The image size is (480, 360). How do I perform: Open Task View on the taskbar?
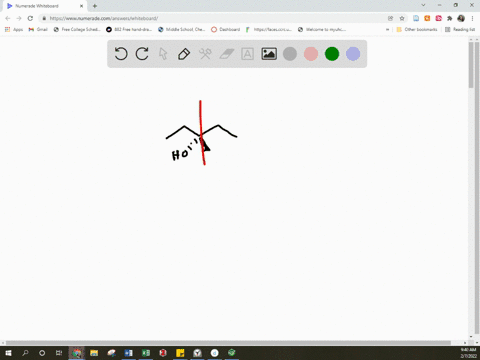point(59,353)
